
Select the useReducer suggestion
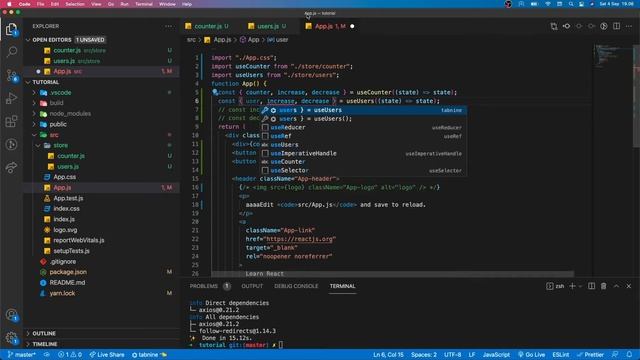point(364,127)
